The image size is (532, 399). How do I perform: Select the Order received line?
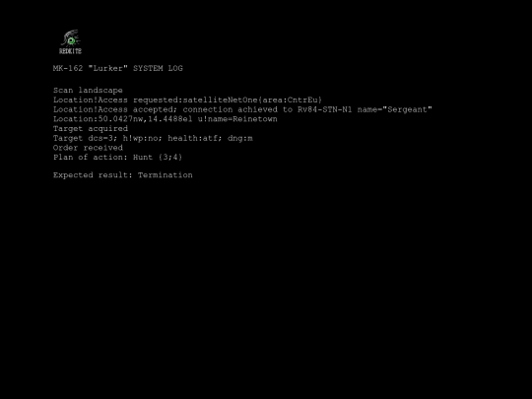point(88,148)
